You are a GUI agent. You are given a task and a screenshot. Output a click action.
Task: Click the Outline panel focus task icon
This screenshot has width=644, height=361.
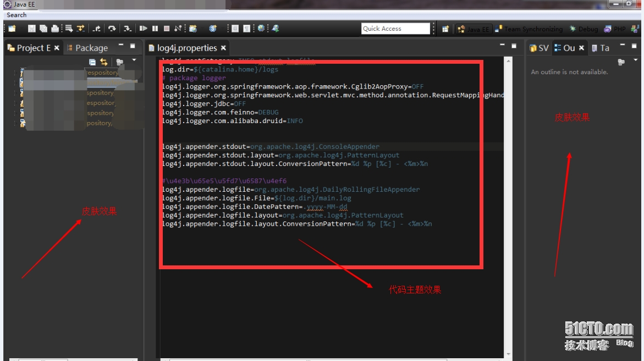coord(621,62)
